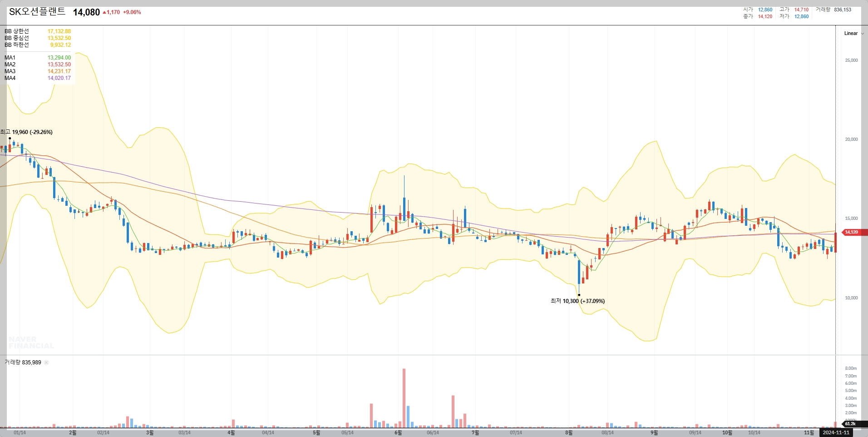Click the 거래량 835,989 volume panel label
The height and width of the screenshot is (437, 868).
click(23, 363)
